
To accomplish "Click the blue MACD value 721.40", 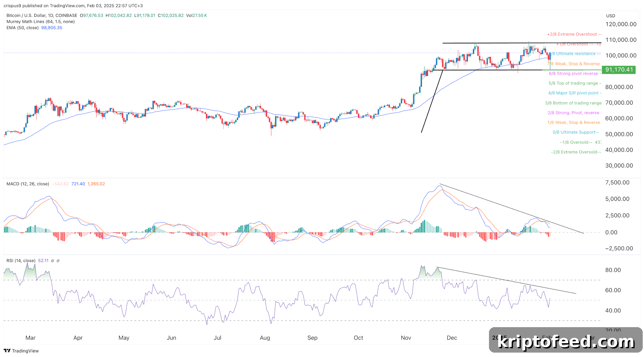I will pyautogui.click(x=78, y=184).
